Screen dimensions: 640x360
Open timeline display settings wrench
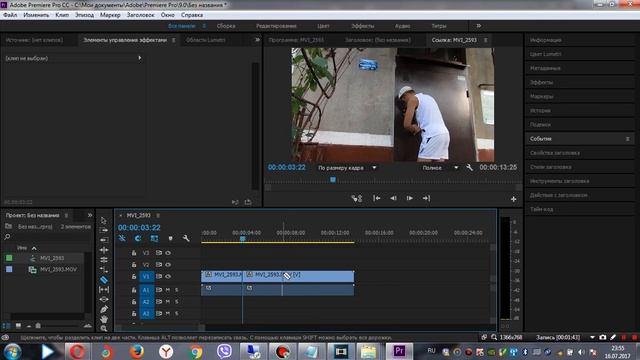pos(186,238)
